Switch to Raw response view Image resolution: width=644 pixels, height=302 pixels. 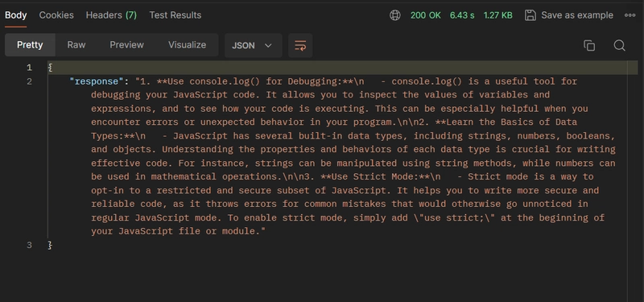76,45
